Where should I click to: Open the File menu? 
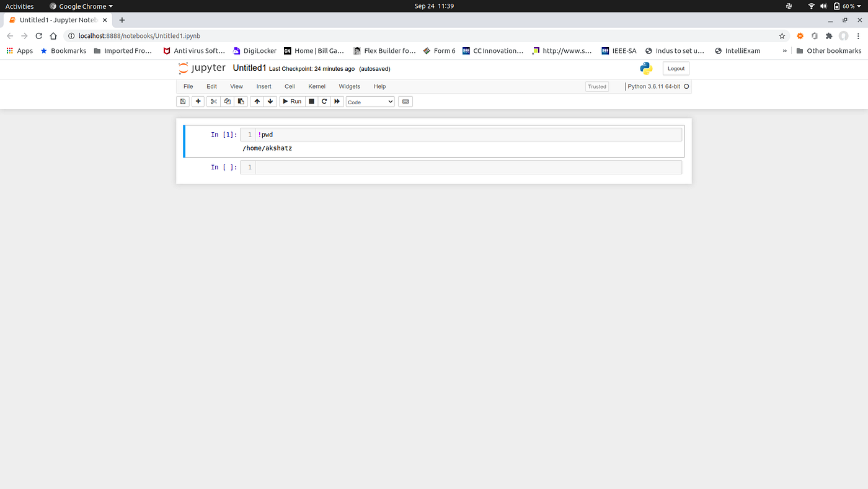pos(188,86)
